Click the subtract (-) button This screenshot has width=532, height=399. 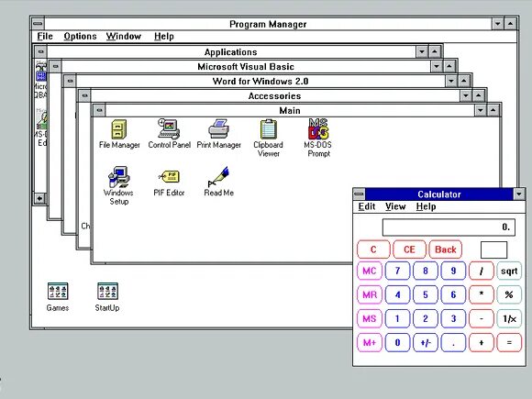click(x=482, y=318)
